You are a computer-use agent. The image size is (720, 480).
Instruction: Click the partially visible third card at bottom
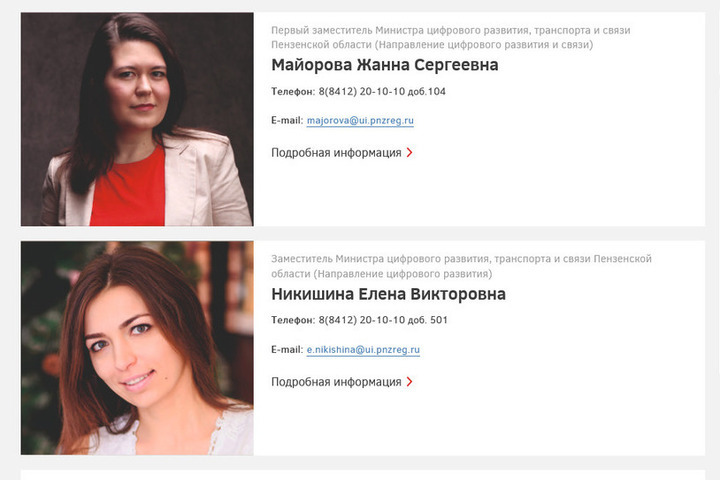(x=363, y=475)
